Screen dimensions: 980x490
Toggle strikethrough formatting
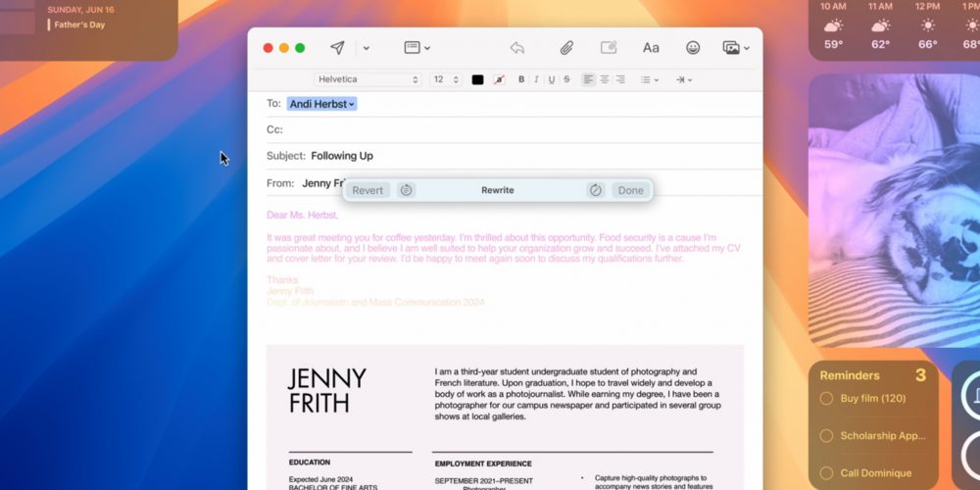point(566,79)
